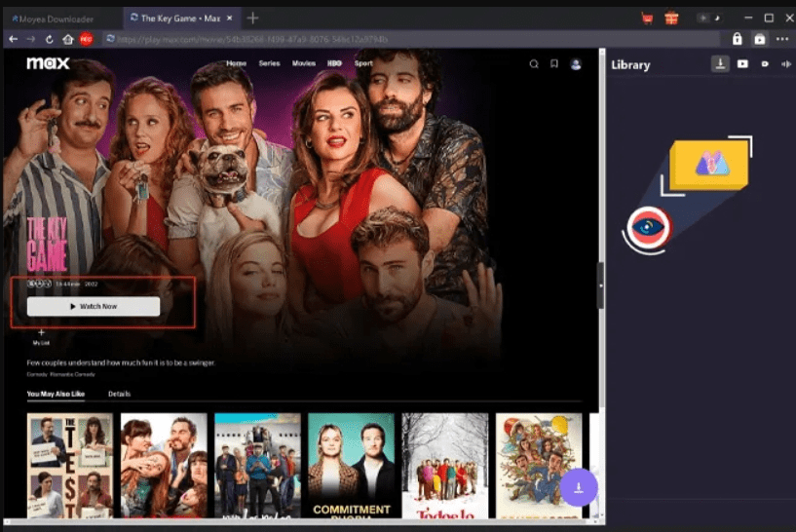796x532 pixels.
Task: Switch to the Details tab
Action: tap(119, 394)
